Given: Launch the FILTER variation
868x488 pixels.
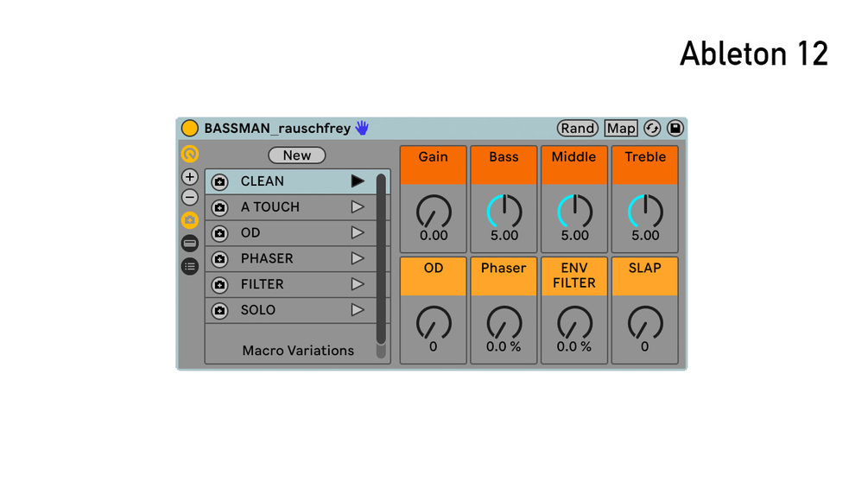Looking at the screenshot, I should point(358,284).
